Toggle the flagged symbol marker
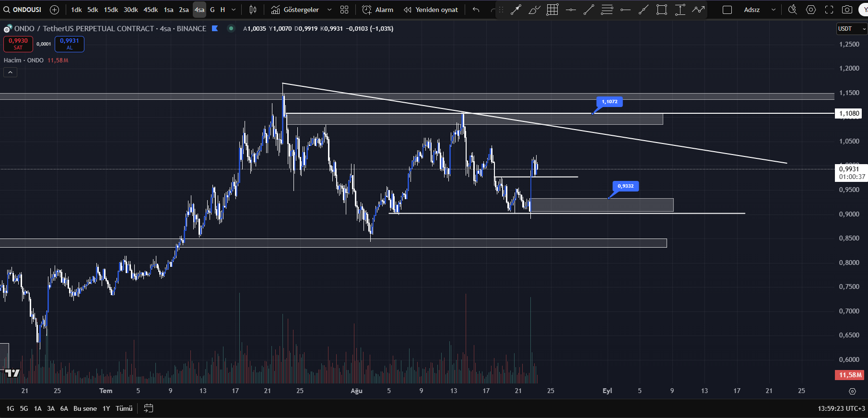The width and height of the screenshot is (868, 418). [x=215, y=28]
